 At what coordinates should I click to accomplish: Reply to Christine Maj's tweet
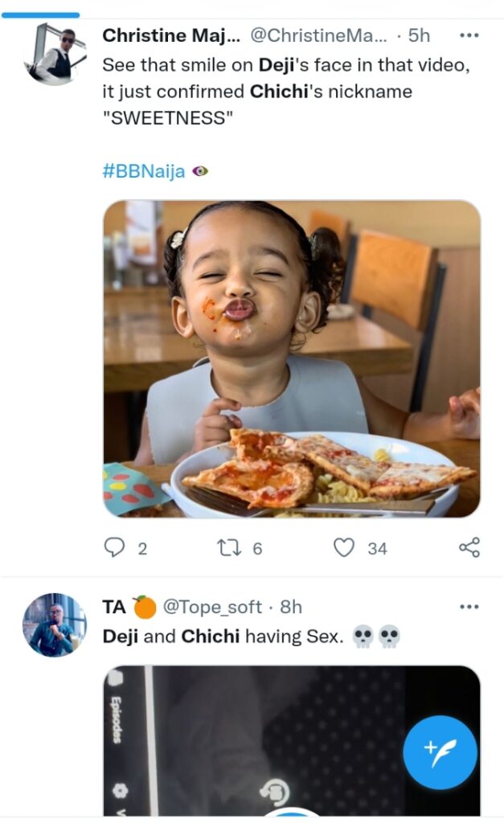(115, 547)
